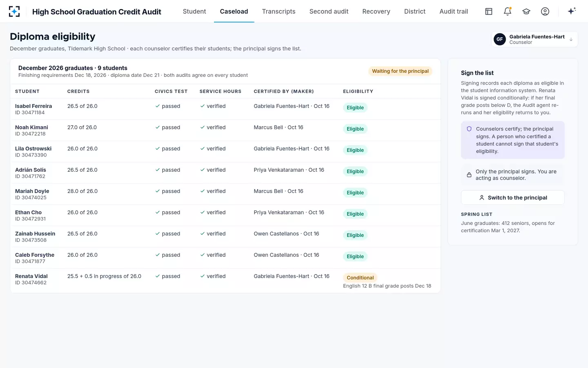This screenshot has height=368, width=588.
Task: Select student name Adrián Solís
Action: [31, 170]
